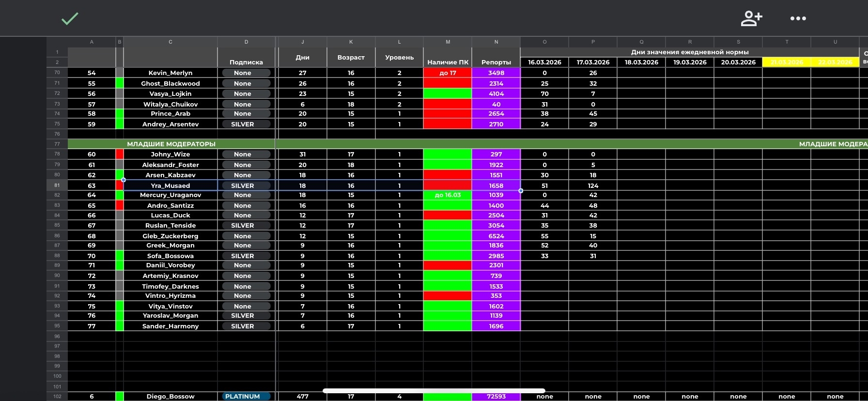
Task: Click the МЛАДШИЕ МОДЕРАТОРЫ section header
Action: [171, 144]
